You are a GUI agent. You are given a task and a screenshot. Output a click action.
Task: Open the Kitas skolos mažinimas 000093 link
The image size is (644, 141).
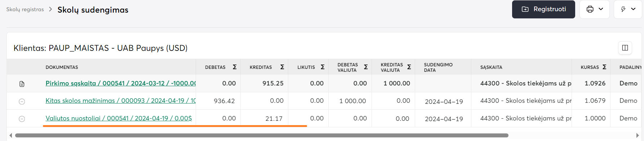(x=120, y=101)
